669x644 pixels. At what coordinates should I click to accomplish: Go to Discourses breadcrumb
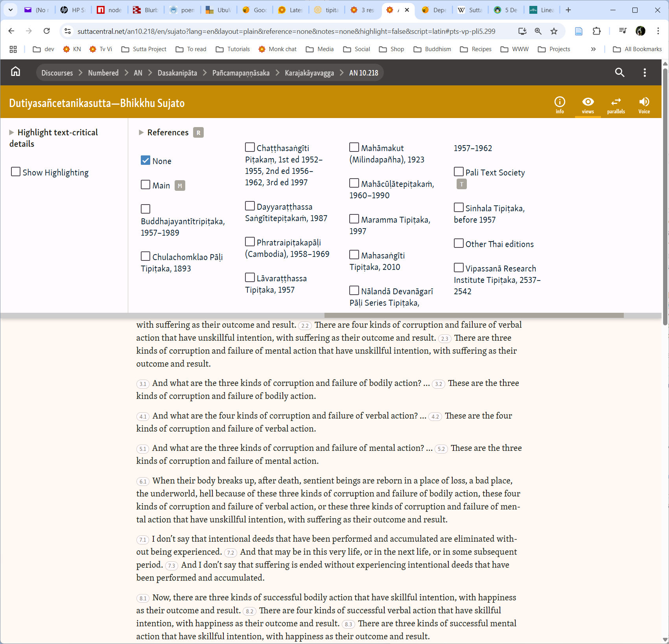[57, 73]
